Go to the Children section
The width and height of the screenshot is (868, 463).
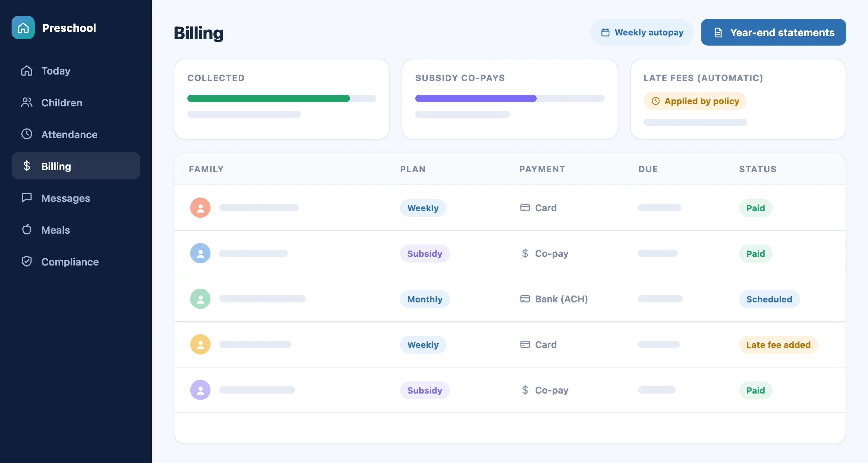(x=76, y=103)
